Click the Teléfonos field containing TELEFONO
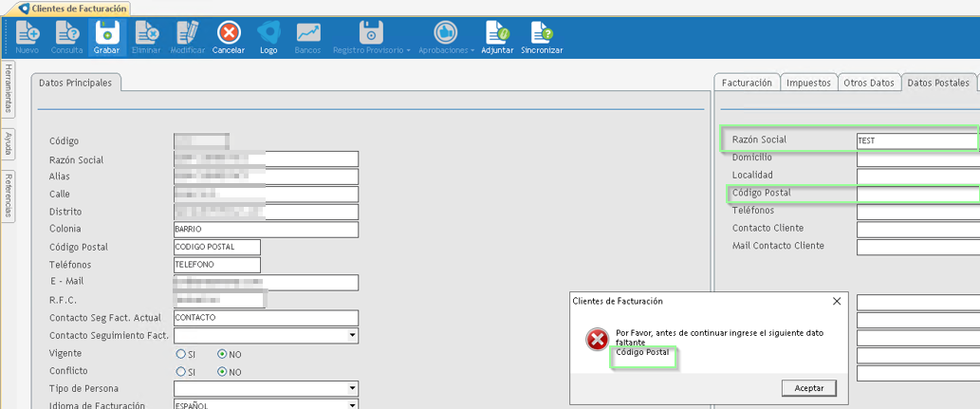The width and height of the screenshot is (980, 409). tap(217, 265)
